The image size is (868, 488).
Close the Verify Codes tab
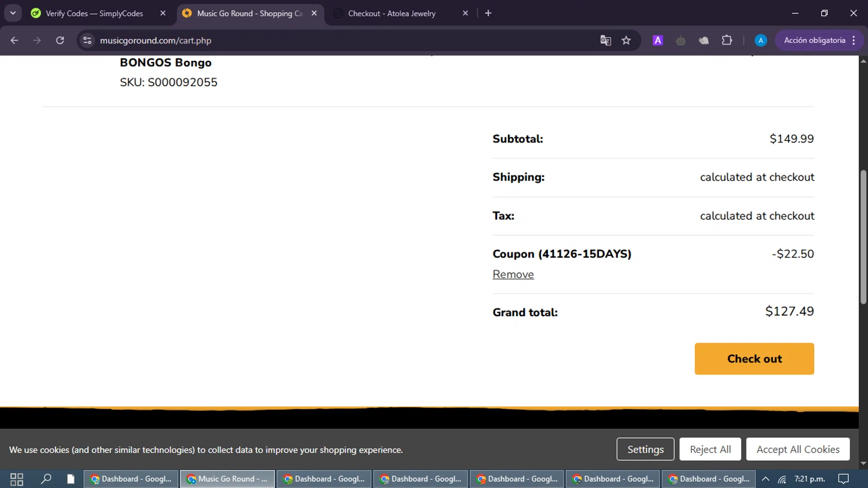click(x=163, y=13)
